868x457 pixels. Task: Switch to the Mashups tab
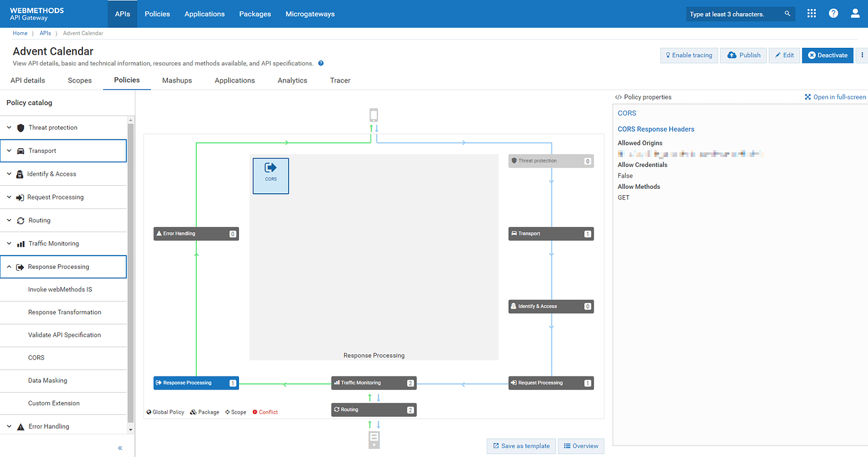[177, 81]
